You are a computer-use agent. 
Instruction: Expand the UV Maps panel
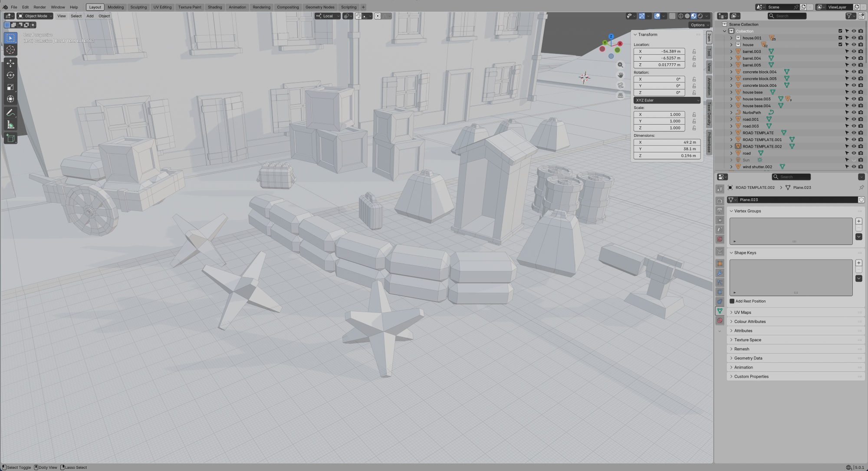pos(743,313)
